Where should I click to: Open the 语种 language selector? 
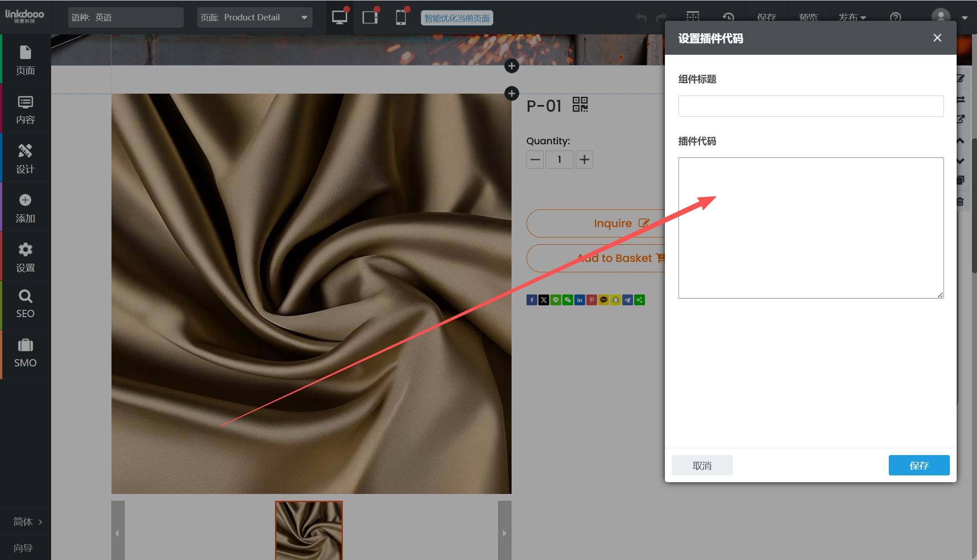pyautogui.click(x=126, y=17)
